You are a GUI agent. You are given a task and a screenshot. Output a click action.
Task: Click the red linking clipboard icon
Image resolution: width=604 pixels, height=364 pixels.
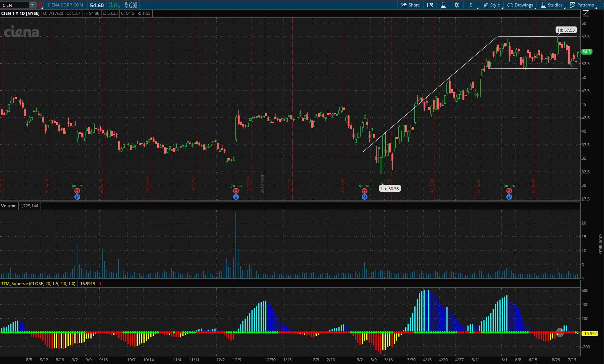[40, 5]
